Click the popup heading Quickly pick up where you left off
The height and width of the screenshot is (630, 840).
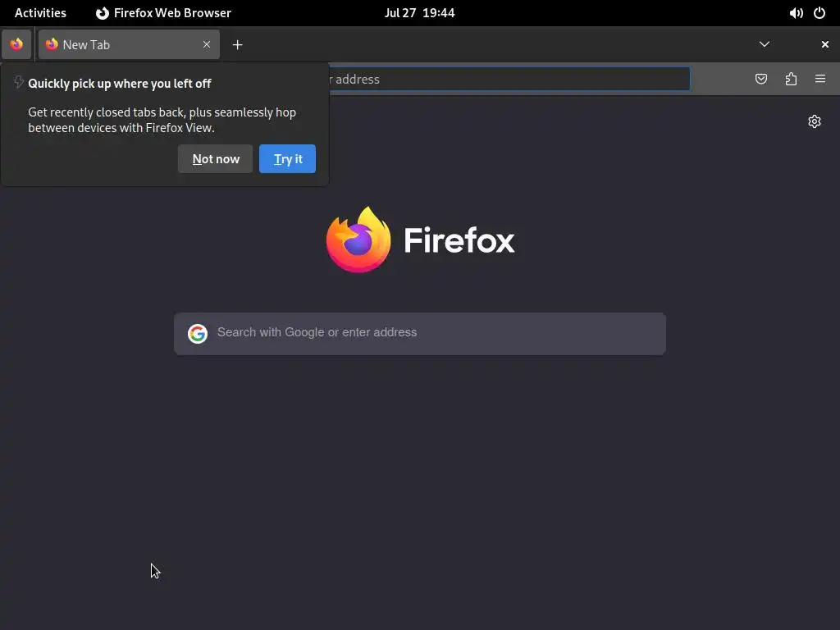click(120, 84)
